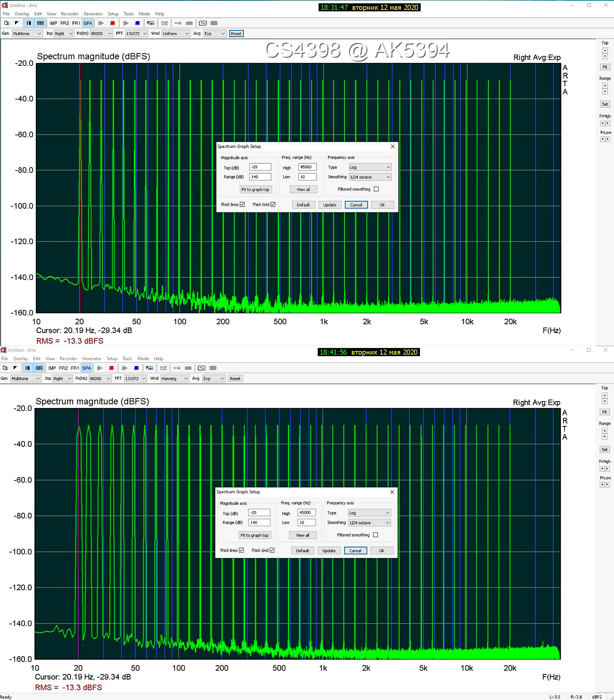
Task: Open signal generator wave icon in upper toolbar
Action: [203, 23]
